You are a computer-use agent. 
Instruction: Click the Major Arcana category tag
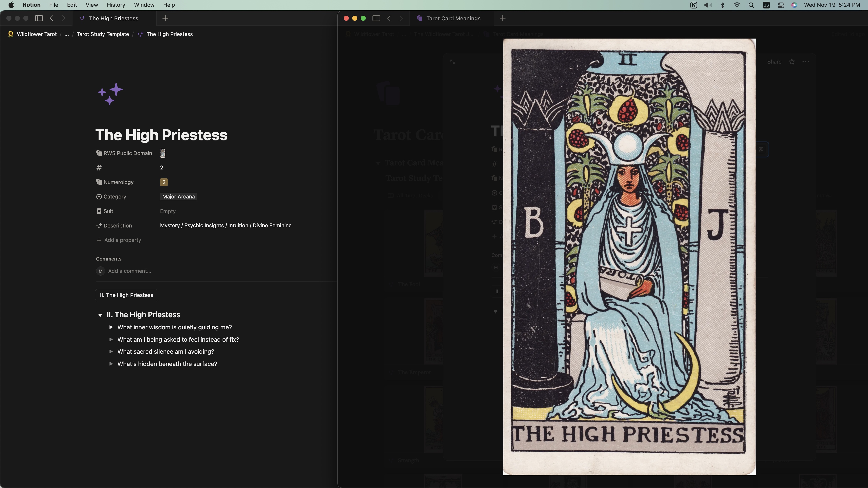click(178, 197)
